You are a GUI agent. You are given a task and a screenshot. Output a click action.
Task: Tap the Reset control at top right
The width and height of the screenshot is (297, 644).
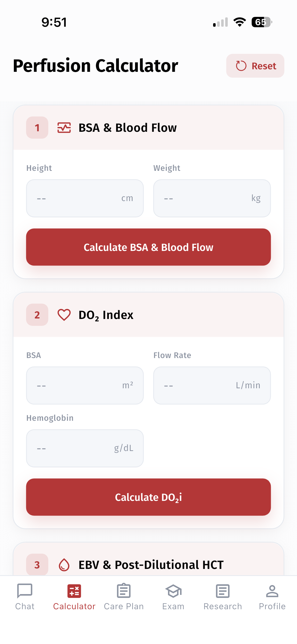pyautogui.click(x=255, y=66)
